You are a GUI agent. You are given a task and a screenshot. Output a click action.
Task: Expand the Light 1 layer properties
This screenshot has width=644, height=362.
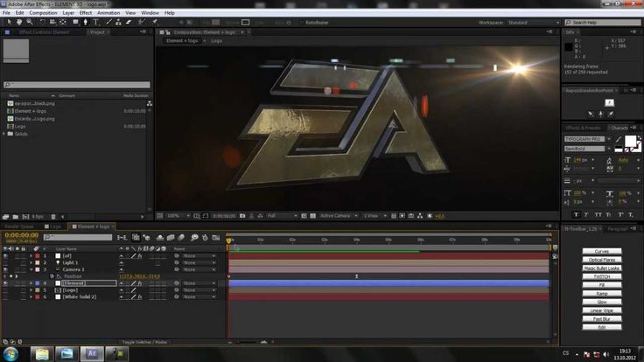(x=31, y=262)
